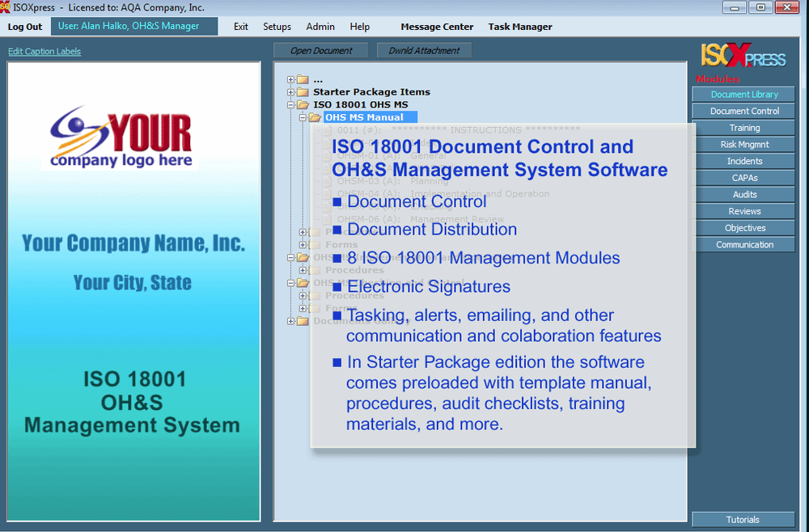The image size is (809, 532).
Task: Click the OHS MS Manual open-folder icon
Action: pyautogui.click(x=316, y=117)
